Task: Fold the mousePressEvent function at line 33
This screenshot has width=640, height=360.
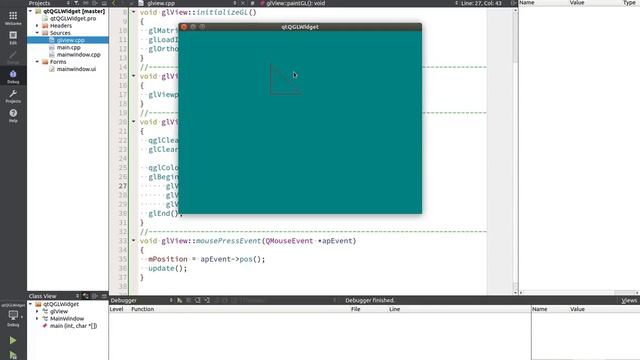Action: pos(133,241)
